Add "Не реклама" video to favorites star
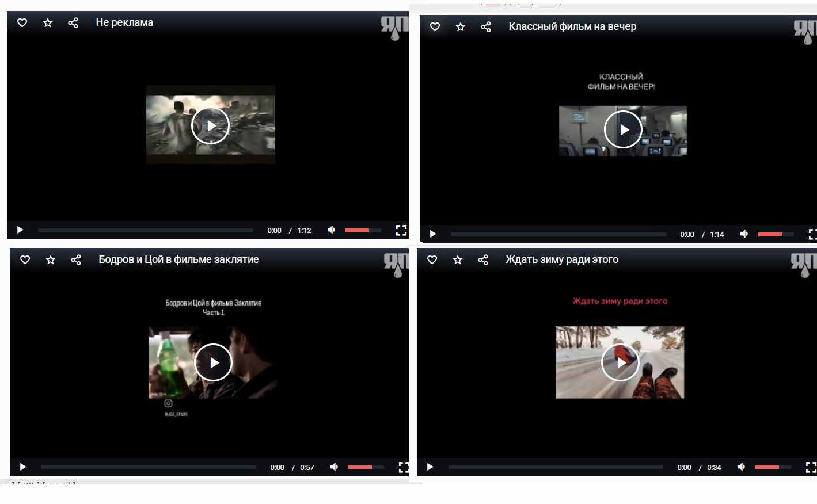817x504 pixels. click(x=48, y=22)
